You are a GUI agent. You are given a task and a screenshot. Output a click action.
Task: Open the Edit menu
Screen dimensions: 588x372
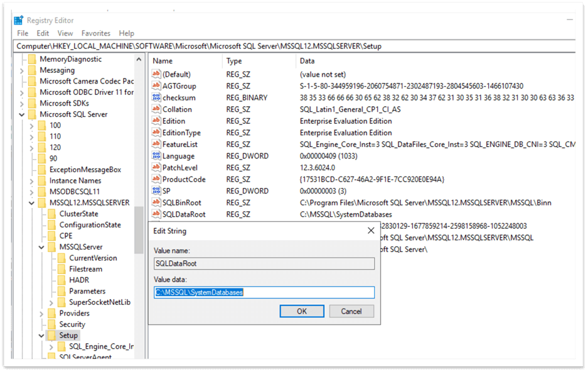[x=43, y=33]
